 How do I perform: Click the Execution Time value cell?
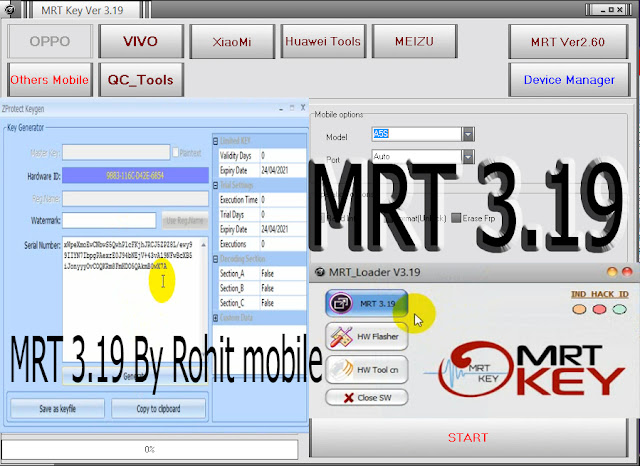pyautogui.click(x=283, y=200)
